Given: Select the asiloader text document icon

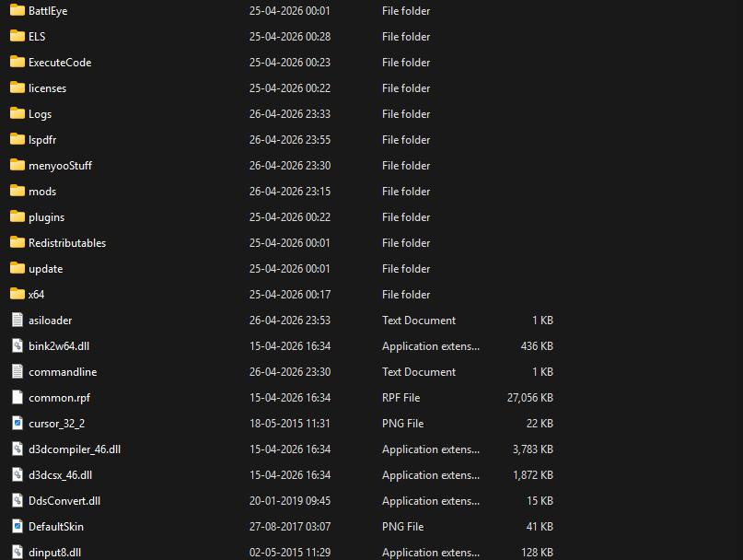Looking at the screenshot, I should (x=17, y=321).
